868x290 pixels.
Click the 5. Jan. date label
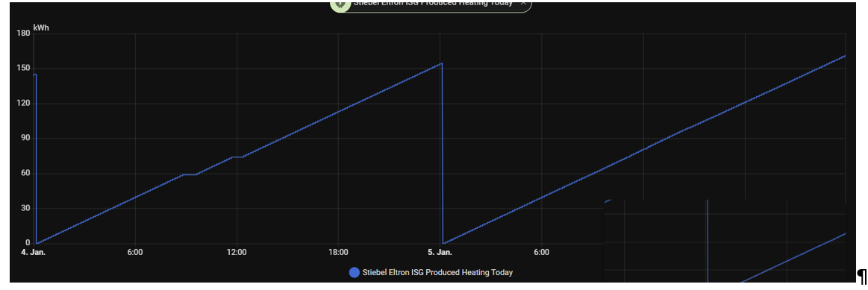(440, 253)
